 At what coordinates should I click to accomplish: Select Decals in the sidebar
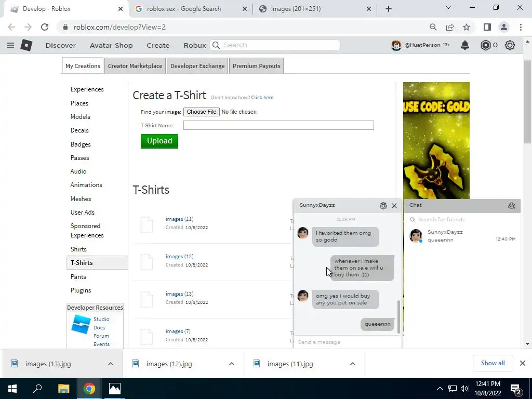[x=79, y=130]
